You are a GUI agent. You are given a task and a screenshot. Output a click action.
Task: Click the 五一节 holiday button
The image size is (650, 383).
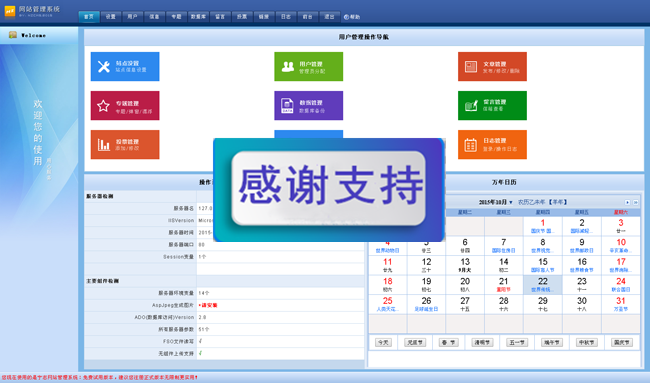tap(517, 343)
